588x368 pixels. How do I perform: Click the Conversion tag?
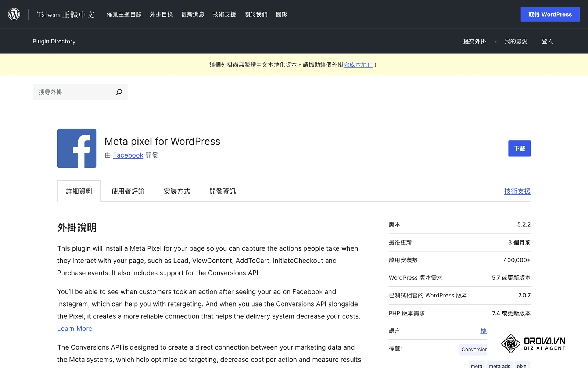pos(474,350)
